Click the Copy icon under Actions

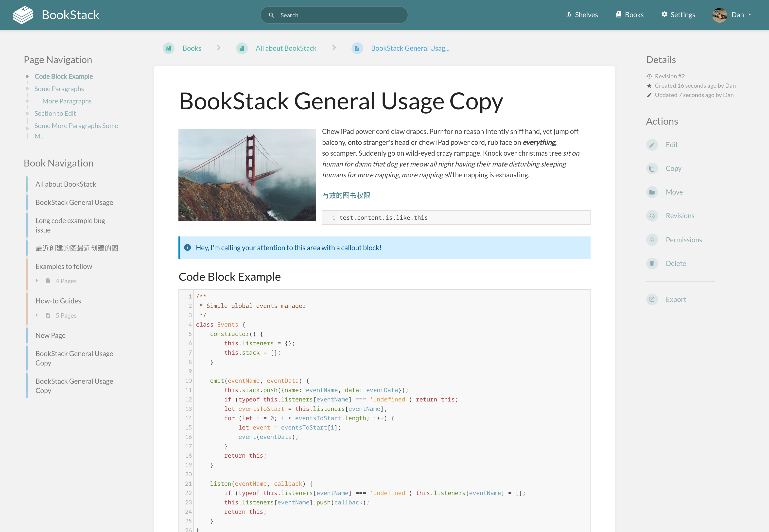click(x=652, y=168)
